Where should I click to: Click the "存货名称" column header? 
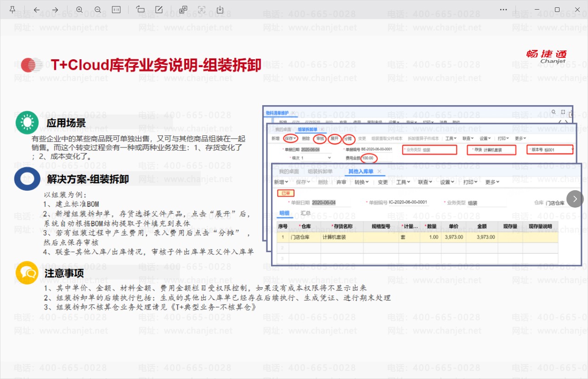[x=342, y=226]
